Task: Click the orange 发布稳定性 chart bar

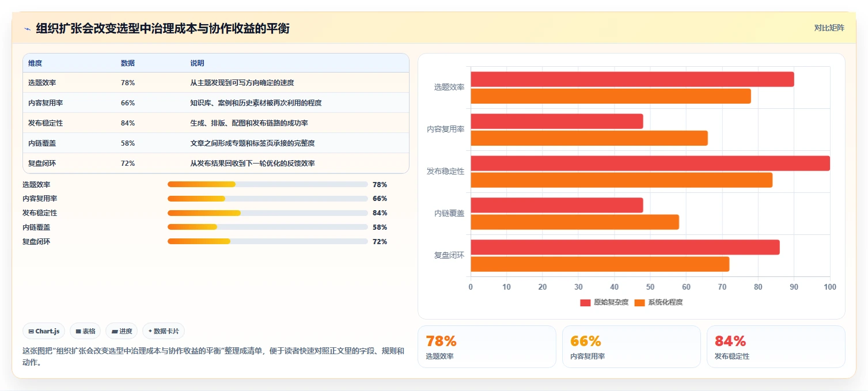Action: 621,180
